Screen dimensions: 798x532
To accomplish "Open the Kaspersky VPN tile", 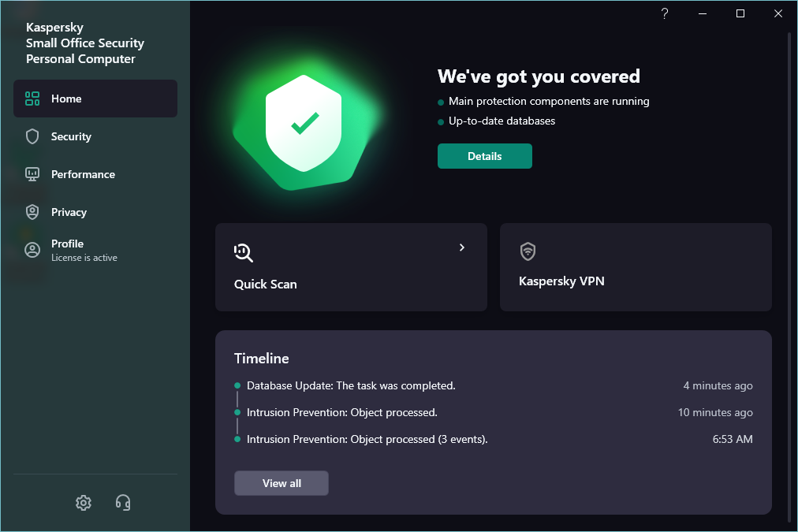I will [636, 267].
